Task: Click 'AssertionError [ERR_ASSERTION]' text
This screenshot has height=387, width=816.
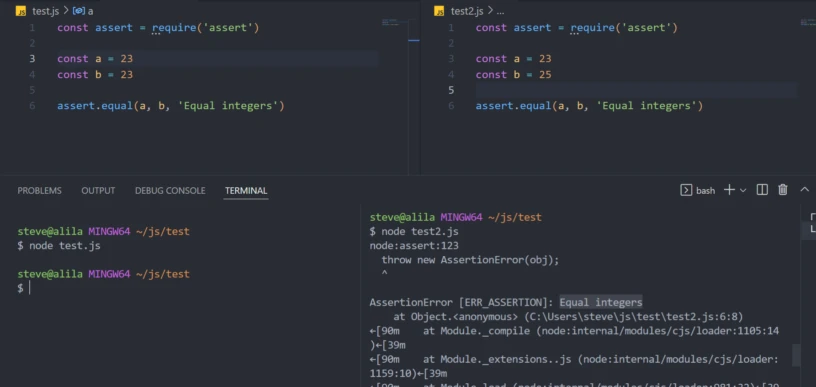Action: point(462,302)
